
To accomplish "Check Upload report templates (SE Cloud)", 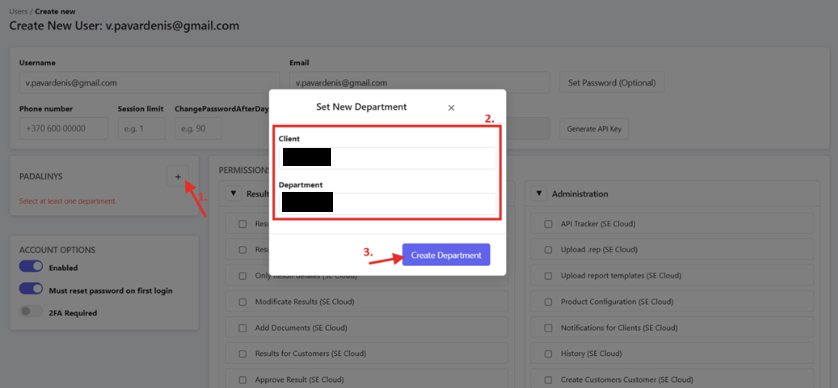I will [x=548, y=276].
